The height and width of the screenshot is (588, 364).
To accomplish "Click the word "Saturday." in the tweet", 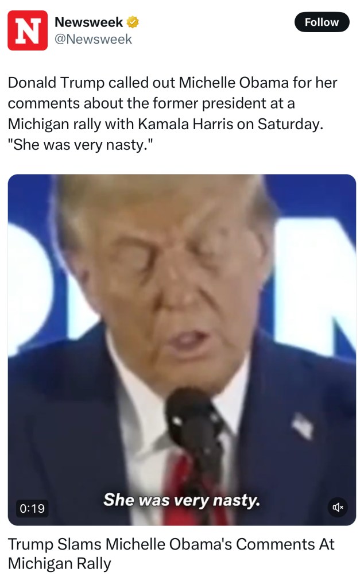I will 290,124.
